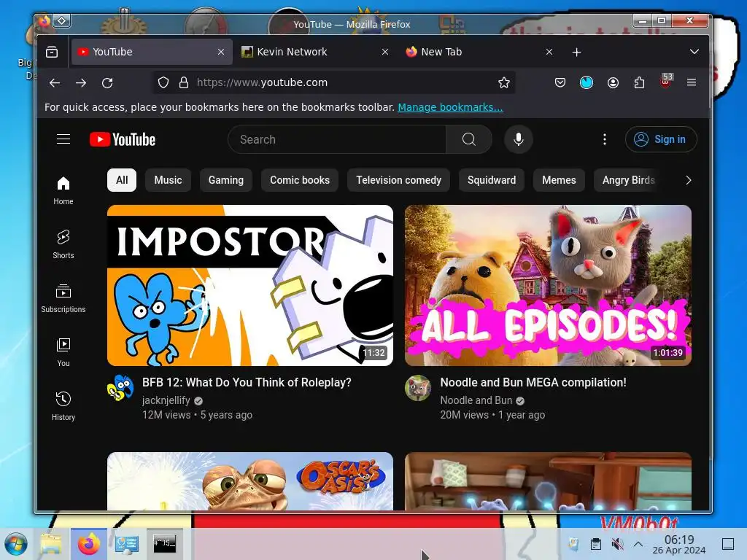
Task: Open Subscriptions in sidebar
Action: pyautogui.click(x=63, y=298)
